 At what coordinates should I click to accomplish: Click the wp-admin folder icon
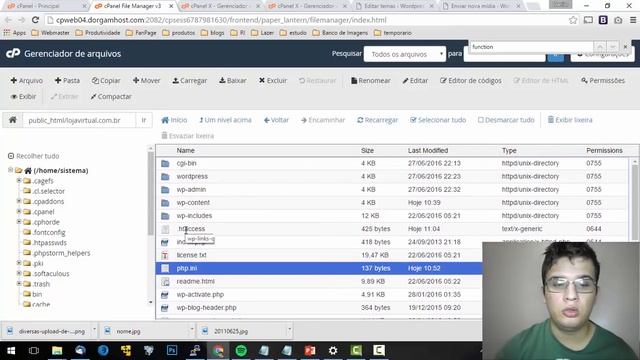click(165, 190)
